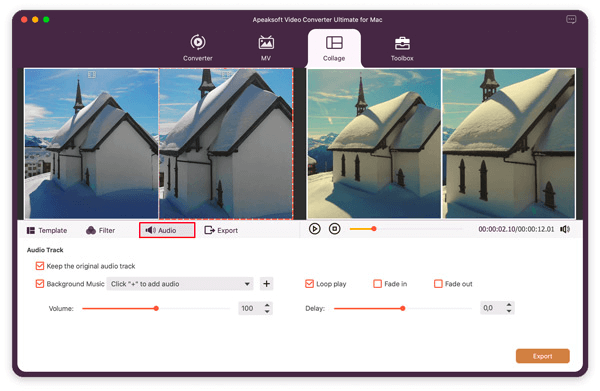This screenshot has width=600, height=391.
Task: Increase the volume with the up stepper
Action: click(x=267, y=305)
